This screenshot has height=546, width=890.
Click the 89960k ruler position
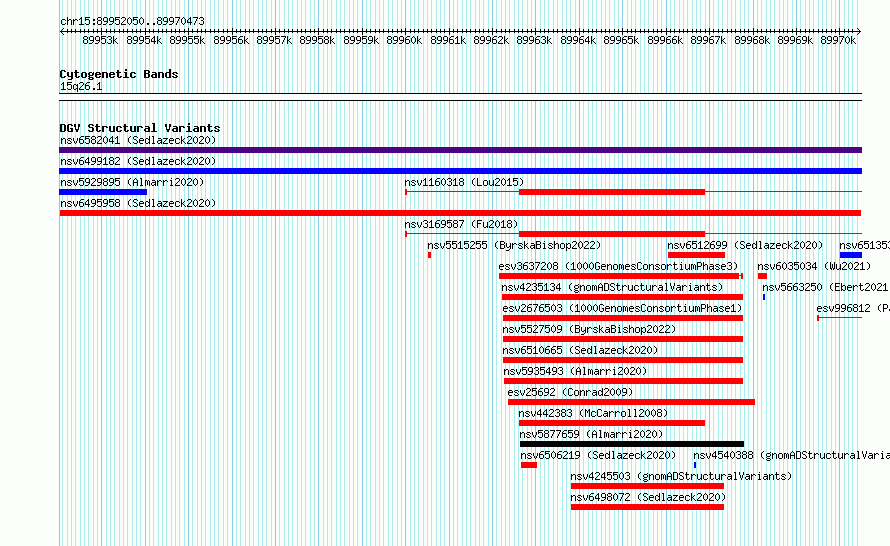point(404,40)
